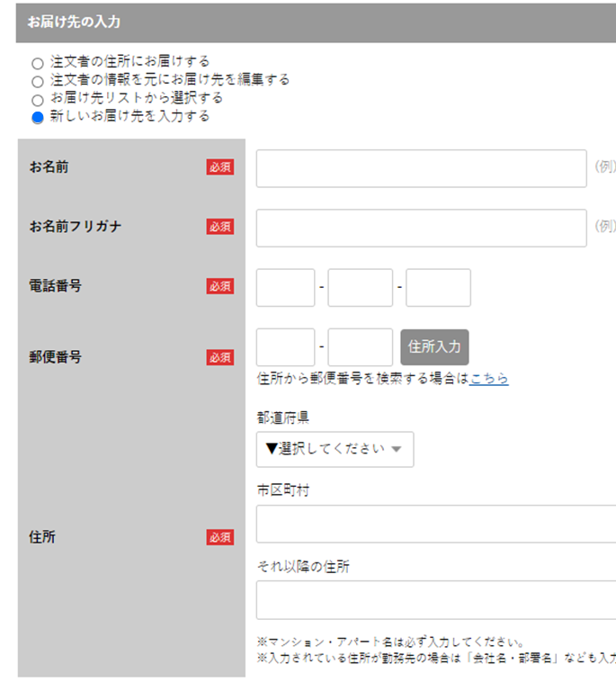The width and height of the screenshot is (616, 691).
Task: Select お届け先リストから選択する radio button
Action: (37, 100)
